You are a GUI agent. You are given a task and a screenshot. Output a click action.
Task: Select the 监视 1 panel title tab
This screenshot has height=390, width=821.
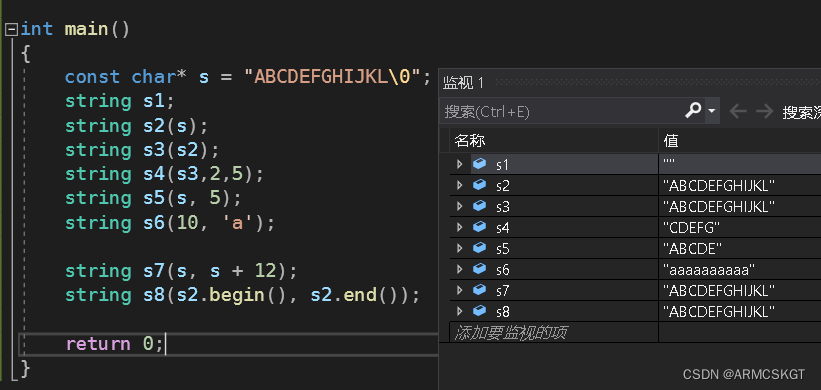point(463,83)
